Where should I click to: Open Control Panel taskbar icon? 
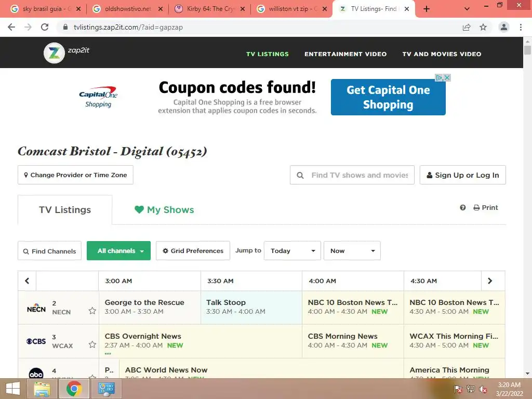coord(106,389)
